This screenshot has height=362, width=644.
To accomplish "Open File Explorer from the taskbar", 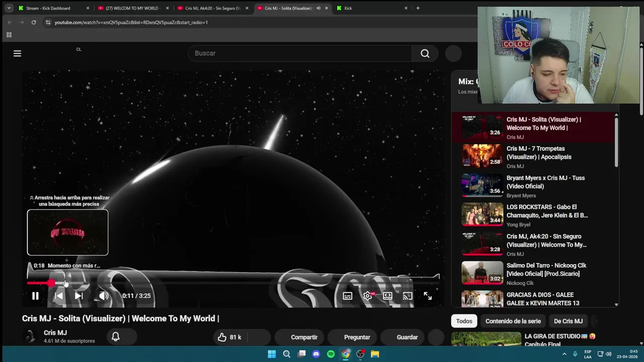I will tap(375, 354).
